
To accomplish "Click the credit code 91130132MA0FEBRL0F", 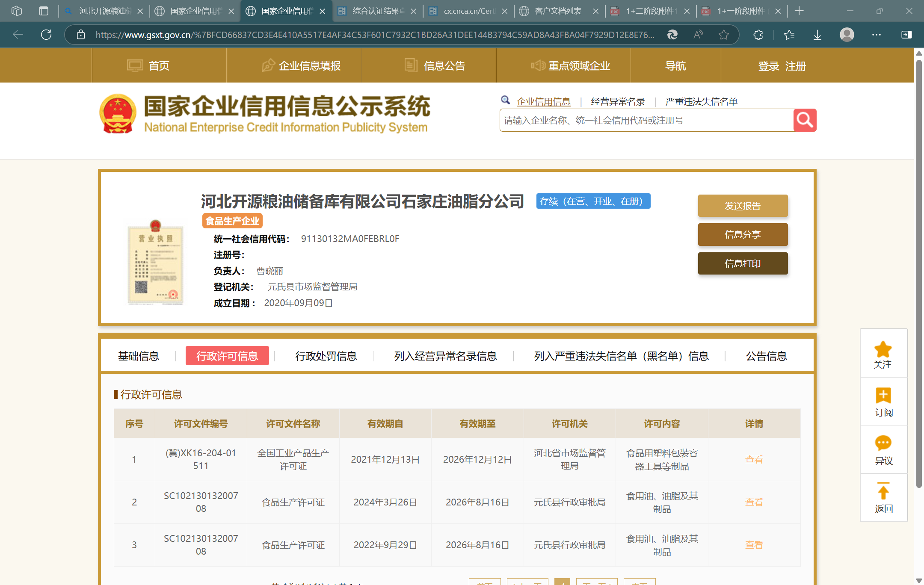I will (x=350, y=239).
